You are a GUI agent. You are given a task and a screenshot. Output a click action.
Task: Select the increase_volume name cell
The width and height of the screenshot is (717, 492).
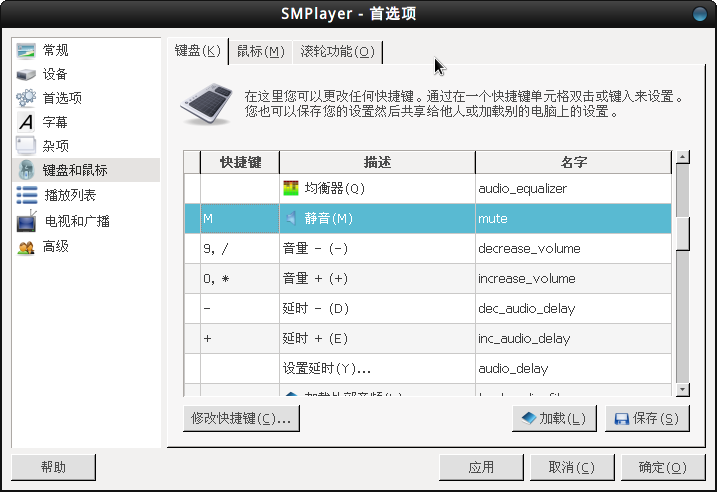pos(573,278)
